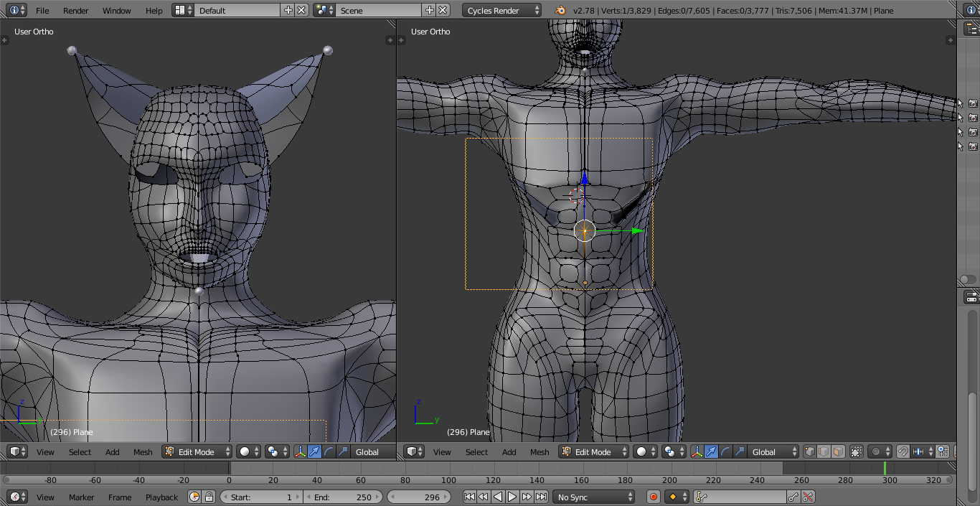The width and height of the screenshot is (980, 506).
Task: Click the delete keyframes crossed key icon
Action: tap(808, 497)
